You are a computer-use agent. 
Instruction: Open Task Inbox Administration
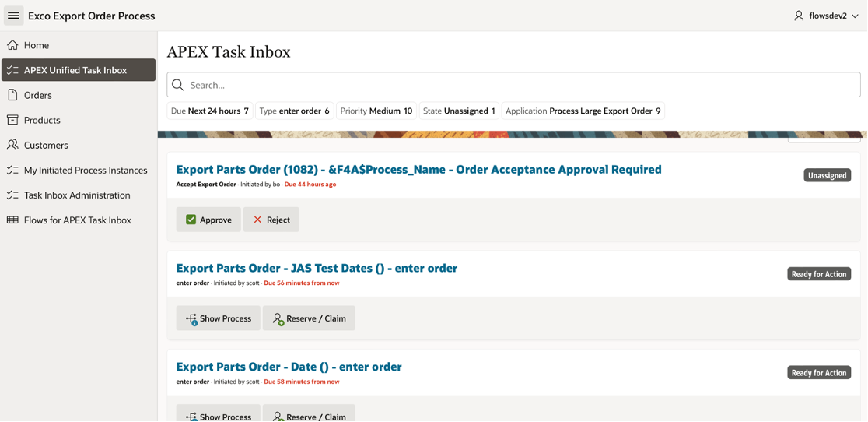[78, 195]
